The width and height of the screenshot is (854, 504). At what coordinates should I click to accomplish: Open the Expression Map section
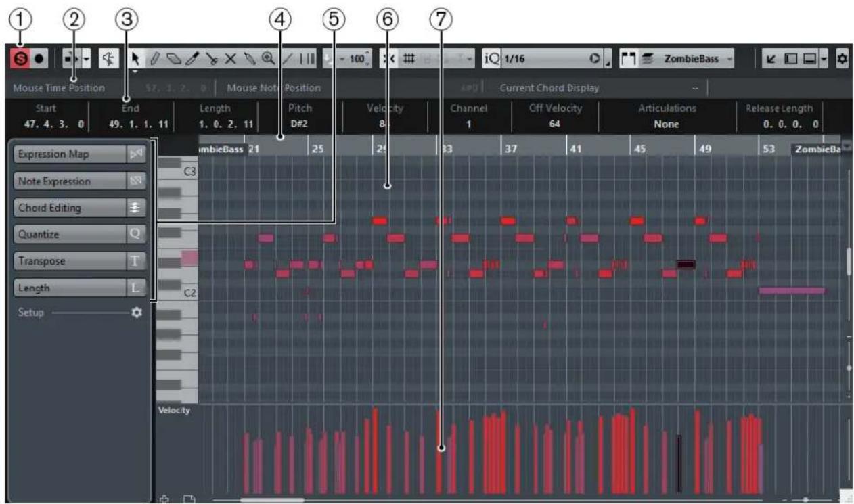coord(70,154)
